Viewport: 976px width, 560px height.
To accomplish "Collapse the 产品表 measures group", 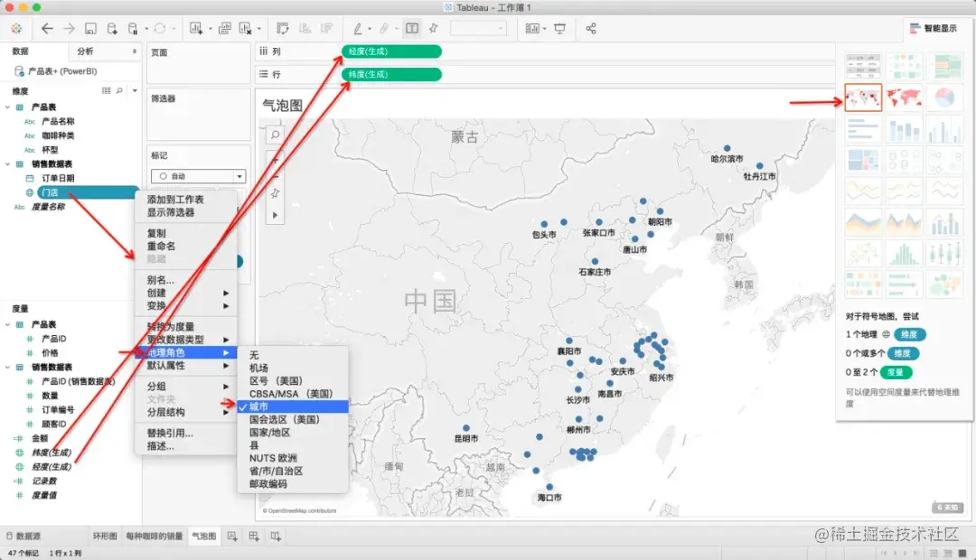I will 7,325.
